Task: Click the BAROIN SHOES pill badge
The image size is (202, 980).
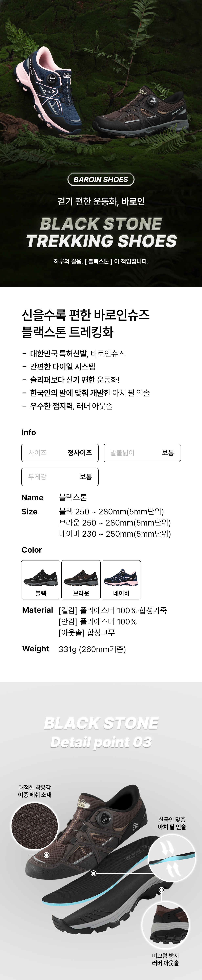Action: pos(101,179)
